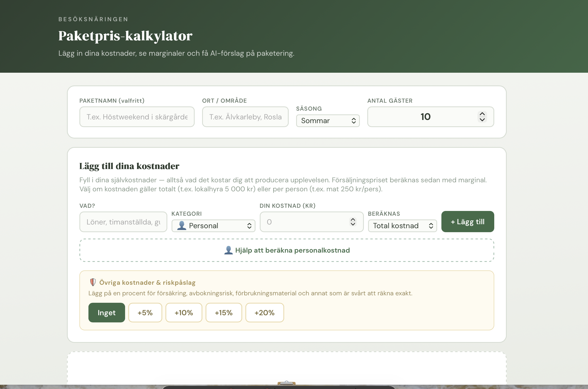Screen dimensions: 588x389
Task: Click the Vad? cost description field
Action: [x=123, y=222]
